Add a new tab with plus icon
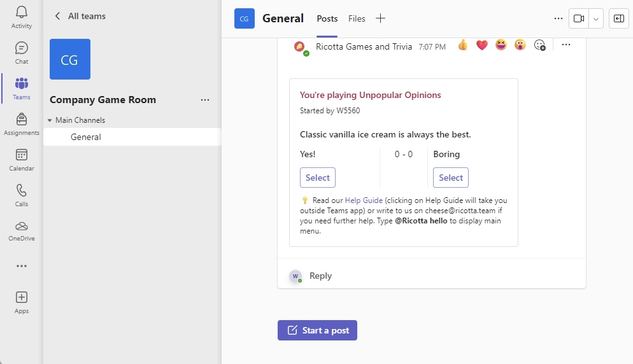Viewport: 633px width, 364px height. click(380, 18)
